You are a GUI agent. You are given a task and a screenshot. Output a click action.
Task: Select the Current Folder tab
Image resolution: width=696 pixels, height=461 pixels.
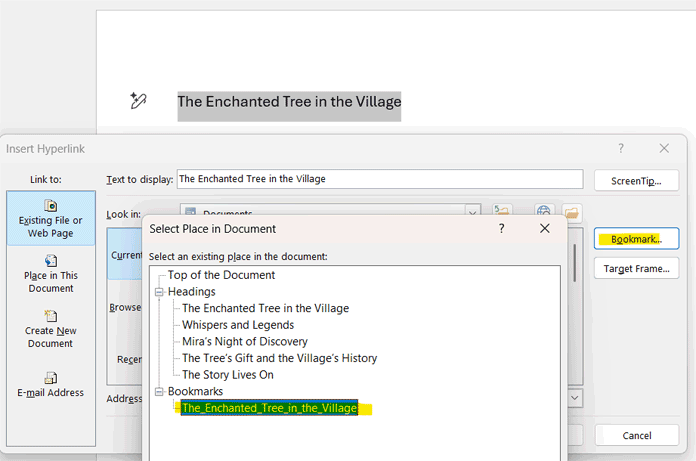click(x=126, y=255)
